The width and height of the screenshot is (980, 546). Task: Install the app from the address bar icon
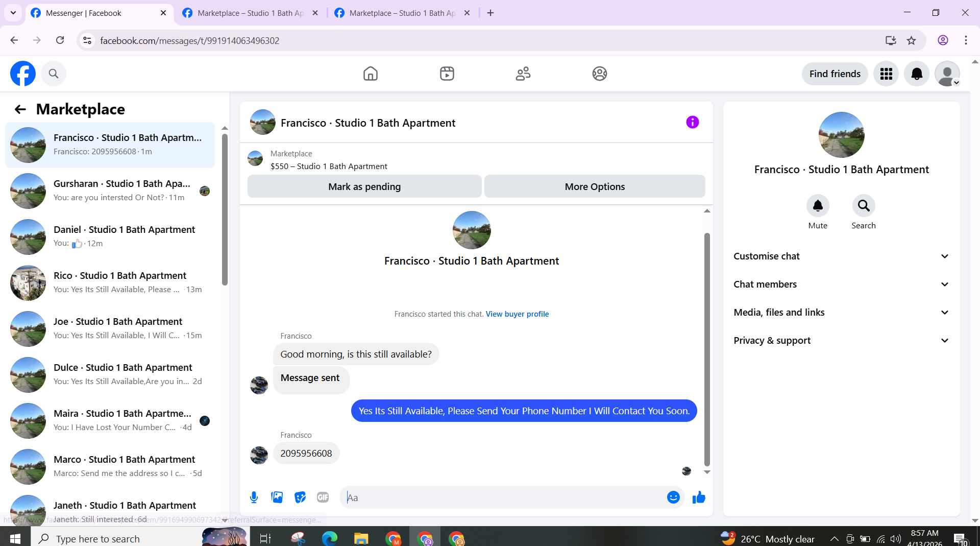pos(891,40)
